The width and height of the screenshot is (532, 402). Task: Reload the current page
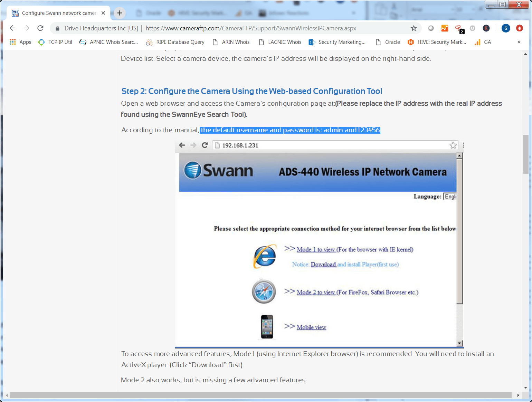point(40,28)
